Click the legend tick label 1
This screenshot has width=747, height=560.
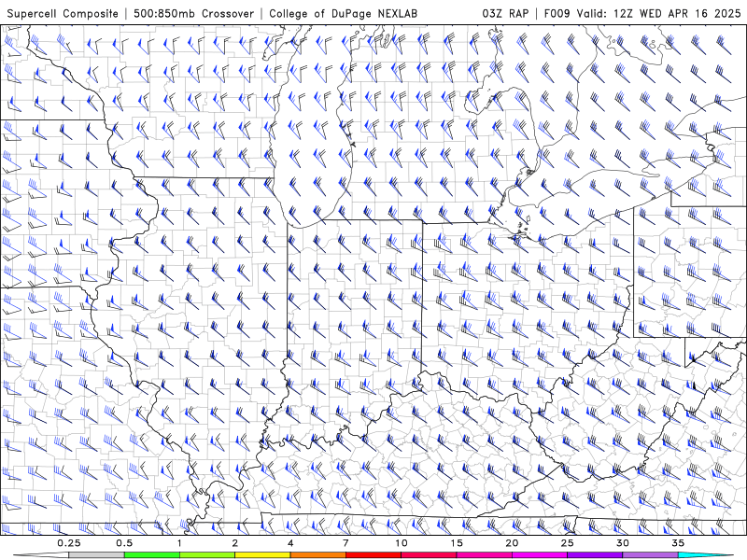point(179,543)
